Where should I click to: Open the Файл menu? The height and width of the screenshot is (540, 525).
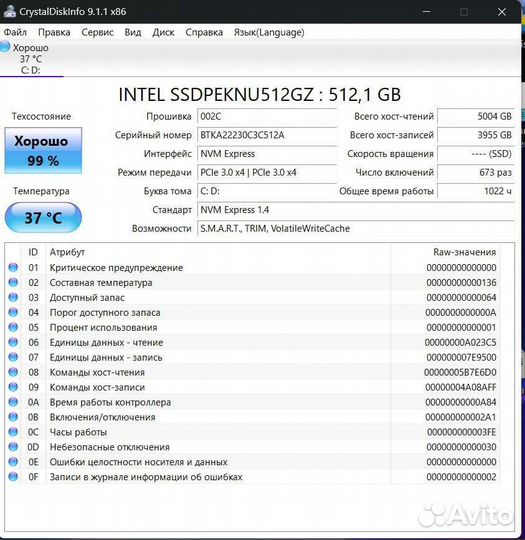point(15,32)
